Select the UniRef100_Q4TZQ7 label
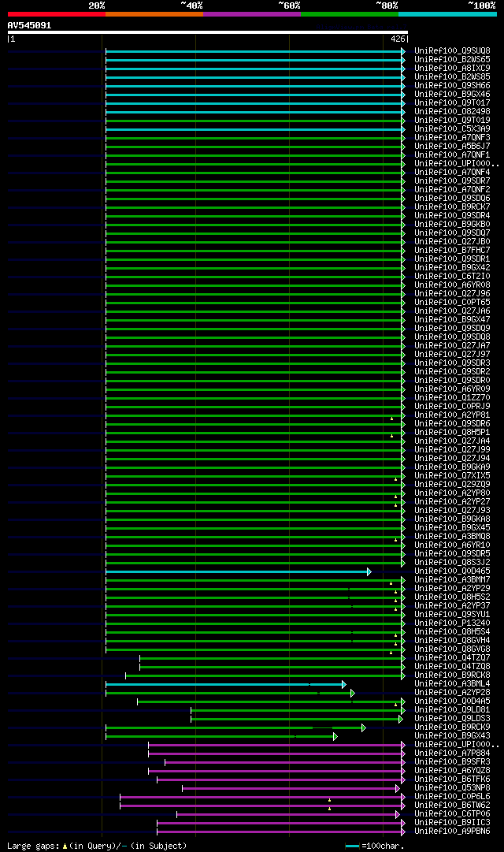The image size is (504, 852). 452,658
